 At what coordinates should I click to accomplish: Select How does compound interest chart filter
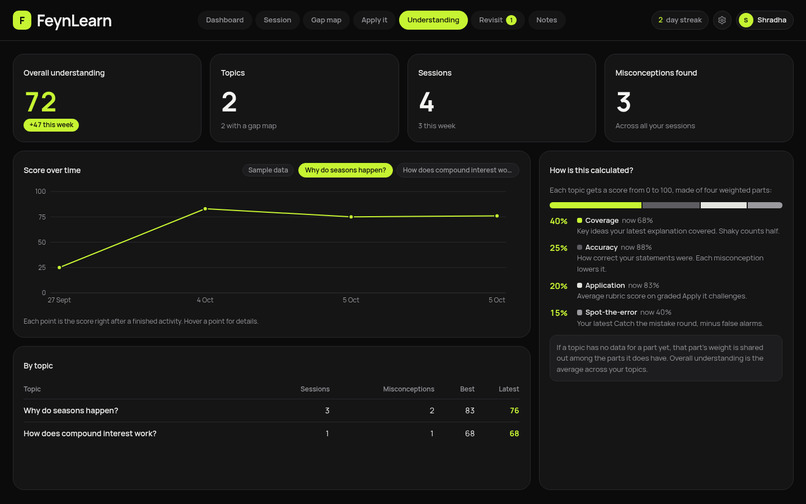point(457,170)
